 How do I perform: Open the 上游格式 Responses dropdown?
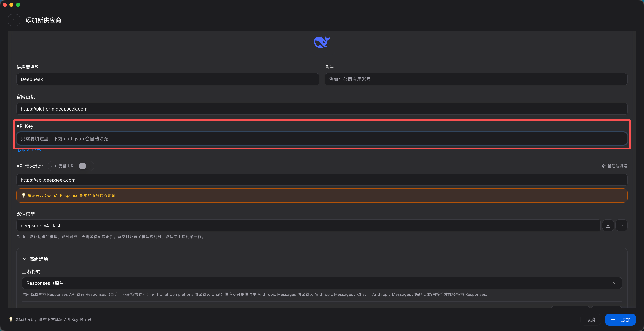click(322, 283)
